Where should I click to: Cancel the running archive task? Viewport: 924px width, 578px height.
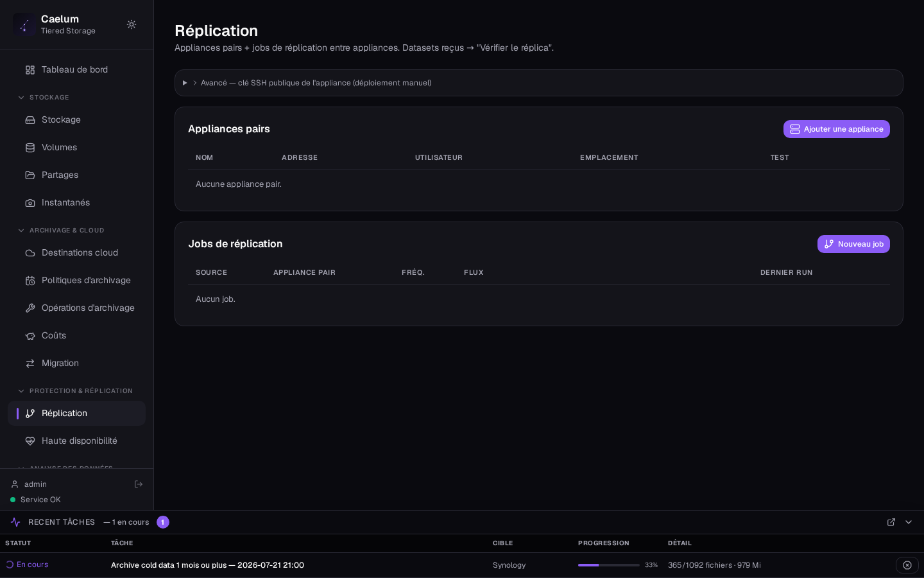(x=907, y=565)
